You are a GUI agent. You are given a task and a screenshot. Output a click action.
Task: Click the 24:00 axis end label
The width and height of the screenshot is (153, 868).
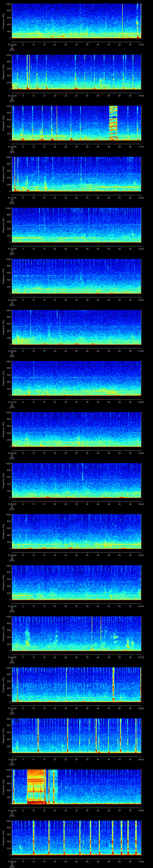[141, 504]
